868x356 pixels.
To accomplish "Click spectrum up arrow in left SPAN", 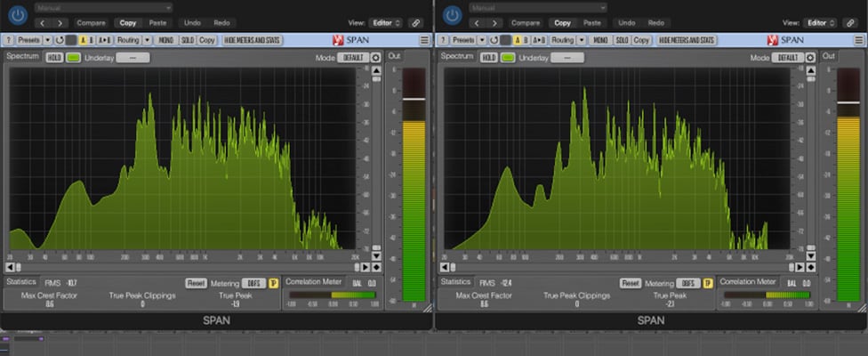I will [376, 70].
